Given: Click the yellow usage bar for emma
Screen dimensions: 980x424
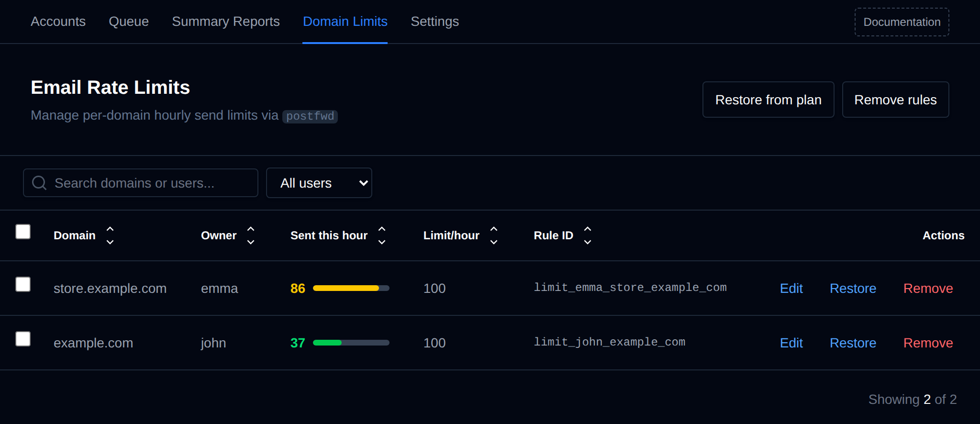Looking at the screenshot, I should coord(351,288).
